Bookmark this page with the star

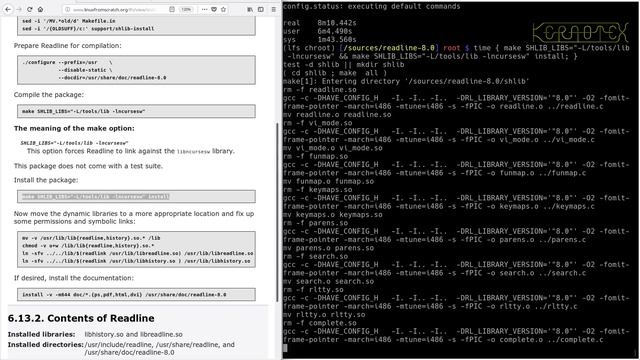223,9
